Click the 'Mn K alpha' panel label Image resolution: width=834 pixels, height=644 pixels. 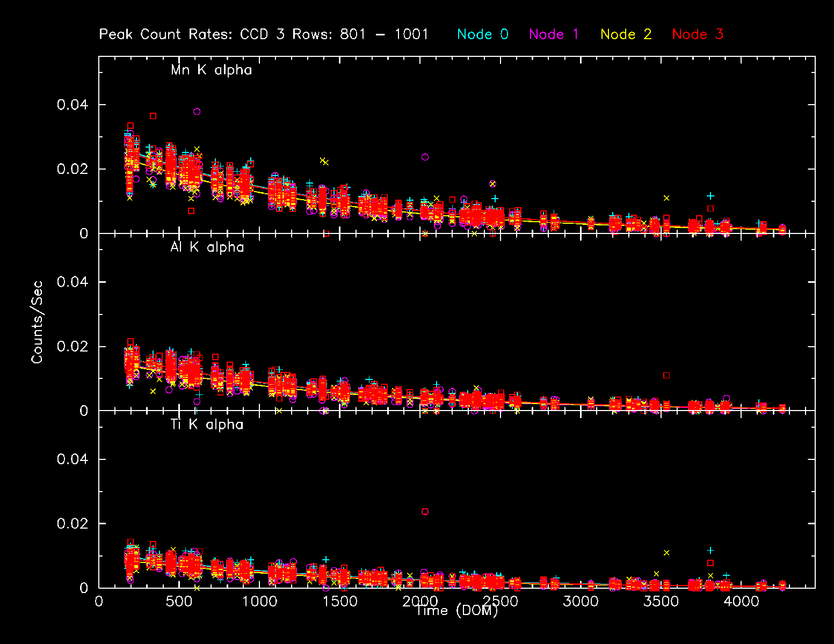tap(211, 70)
